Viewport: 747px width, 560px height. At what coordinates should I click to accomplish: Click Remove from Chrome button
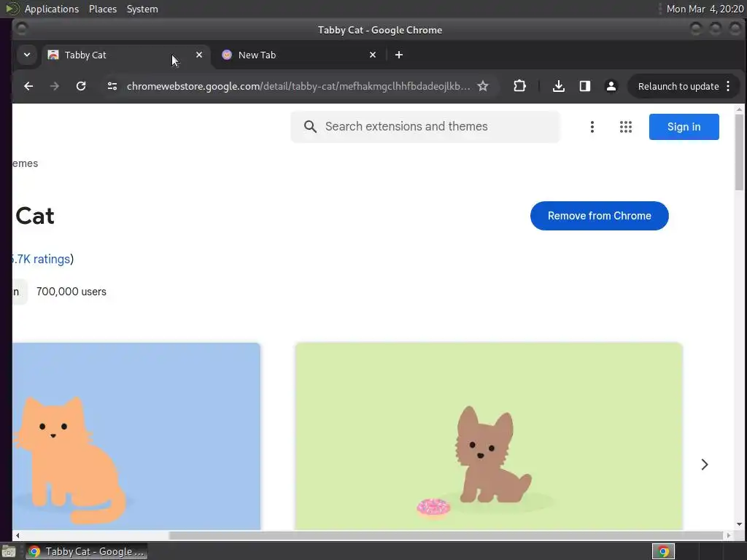pos(600,216)
